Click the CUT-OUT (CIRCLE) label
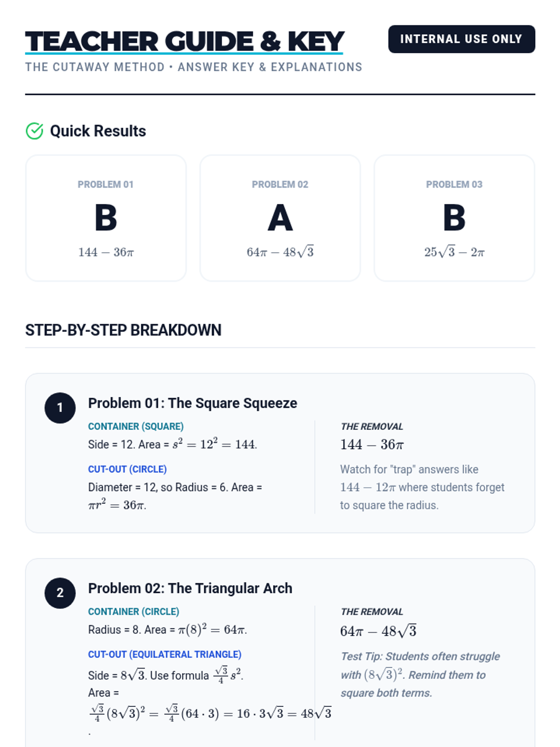This screenshot has width=560, height=747. tap(127, 469)
